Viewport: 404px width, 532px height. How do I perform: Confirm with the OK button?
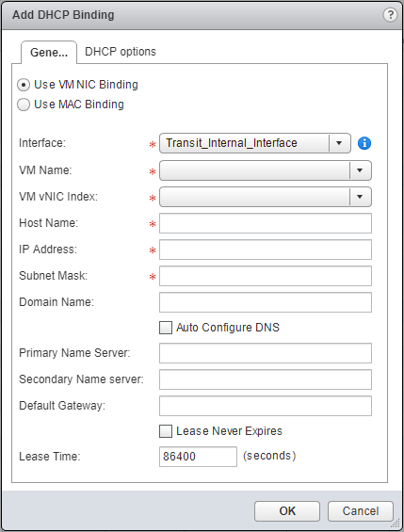pos(287,511)
